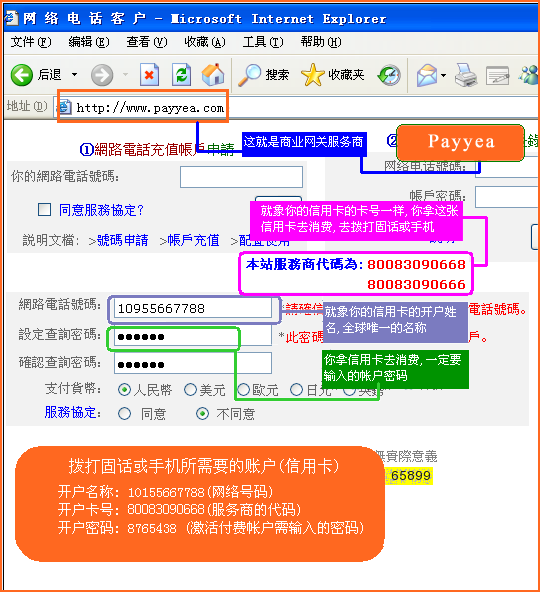
Task: Open the 帳戶充值 documentation link
Action: [x=193, y=240]
